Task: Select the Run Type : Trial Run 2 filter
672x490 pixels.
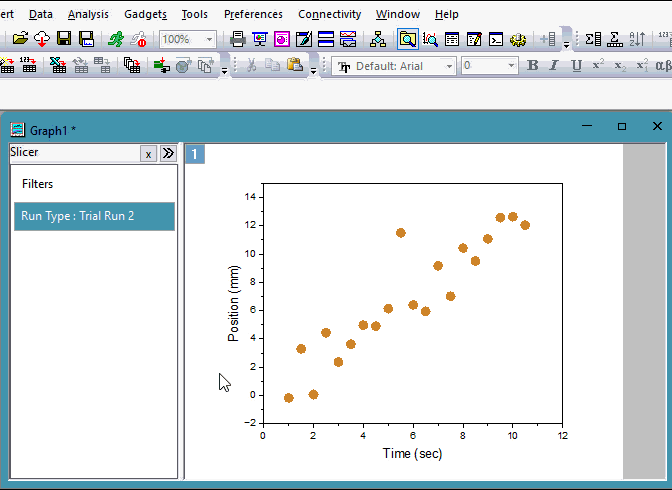Action: [x=93, y=216]
